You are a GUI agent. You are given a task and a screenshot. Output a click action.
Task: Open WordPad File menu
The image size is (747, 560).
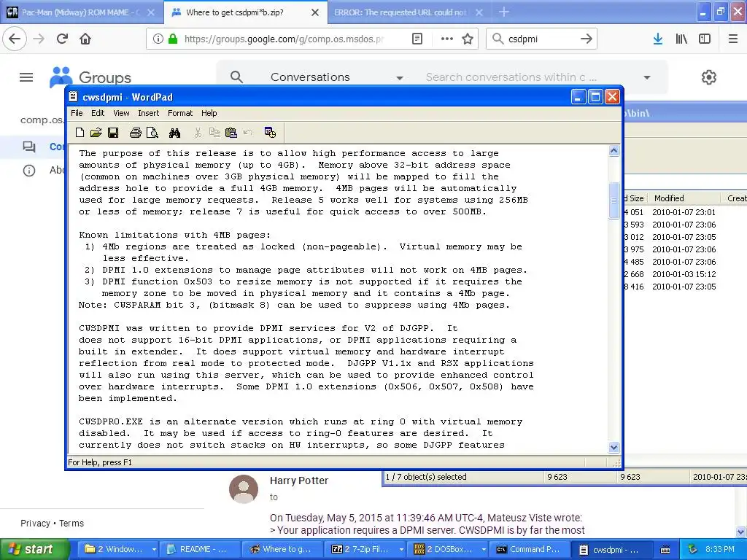(x=77, y=113)
